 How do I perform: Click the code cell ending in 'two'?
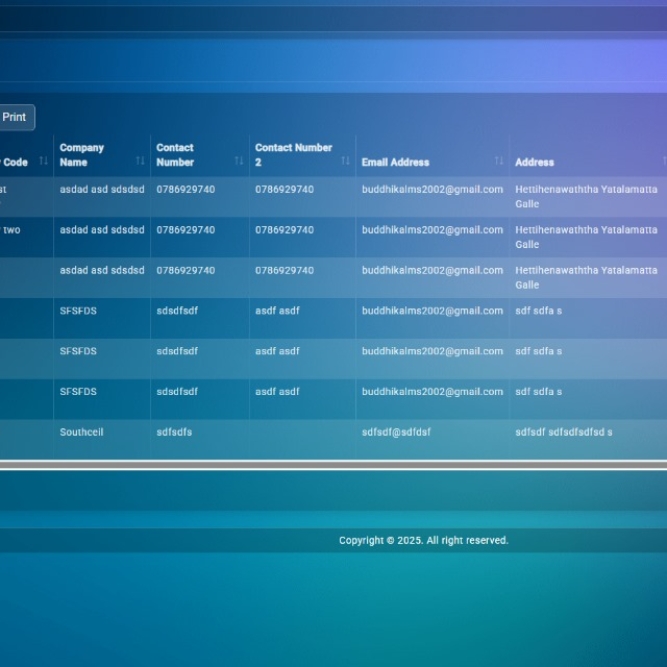click(12, 230)
